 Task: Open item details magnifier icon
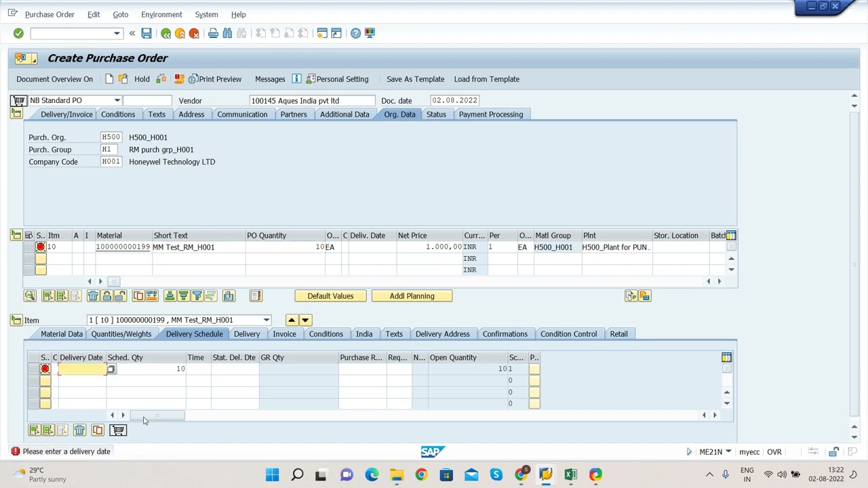30,296
